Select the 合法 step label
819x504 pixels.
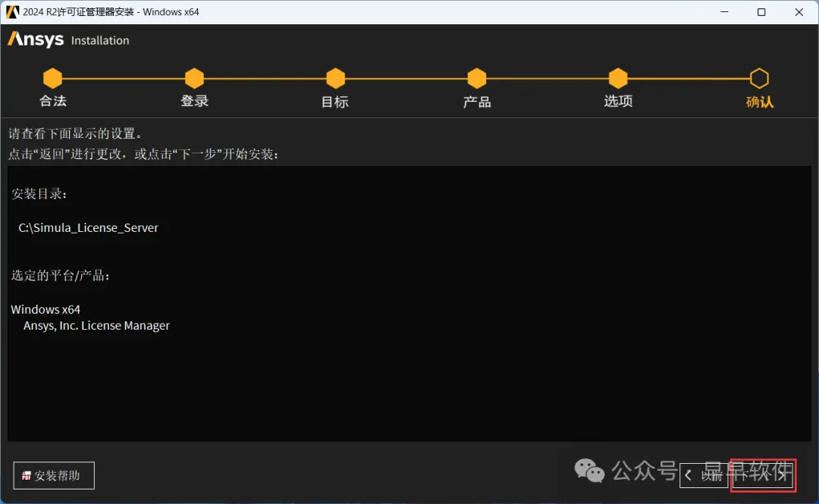[x=53, y=101]
